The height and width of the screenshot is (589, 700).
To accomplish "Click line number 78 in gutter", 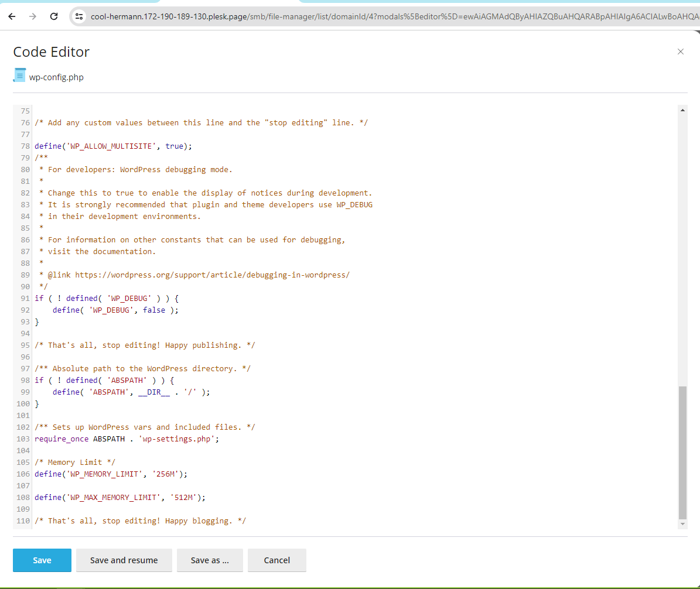I will [x=25, y=146].
